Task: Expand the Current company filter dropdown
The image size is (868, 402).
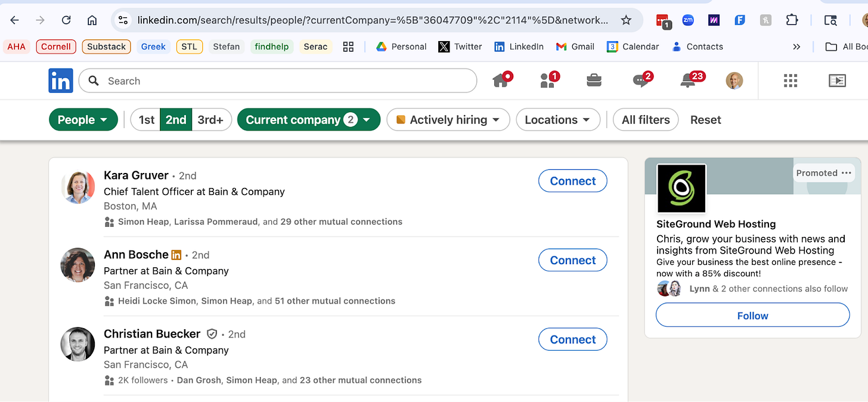Action: [x=309, y=120]
